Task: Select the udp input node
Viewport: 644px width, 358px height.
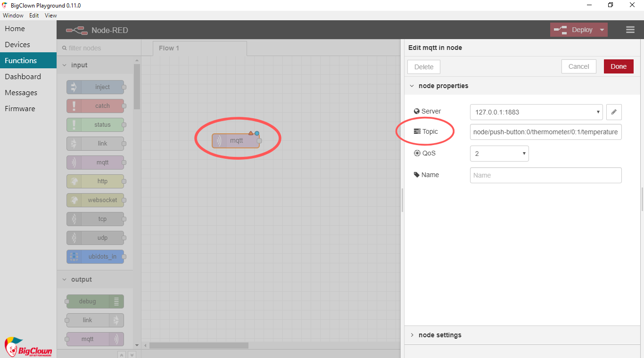Action: click(x=95, y=238)
